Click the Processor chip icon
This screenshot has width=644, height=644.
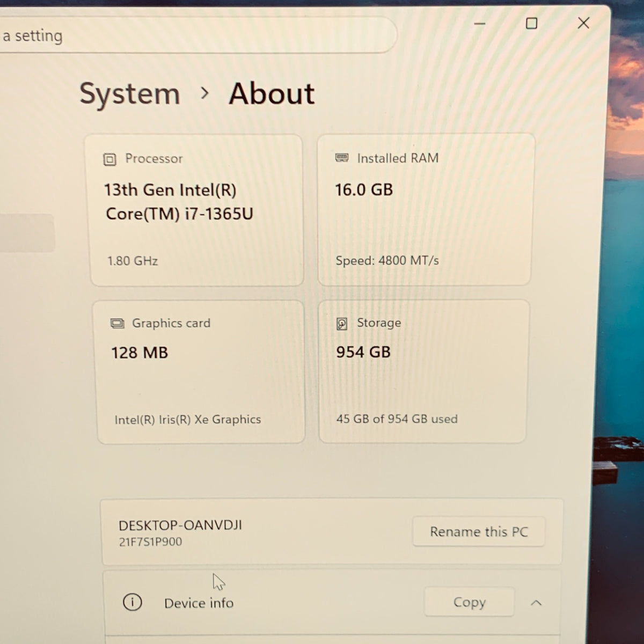tap(109, 159)
